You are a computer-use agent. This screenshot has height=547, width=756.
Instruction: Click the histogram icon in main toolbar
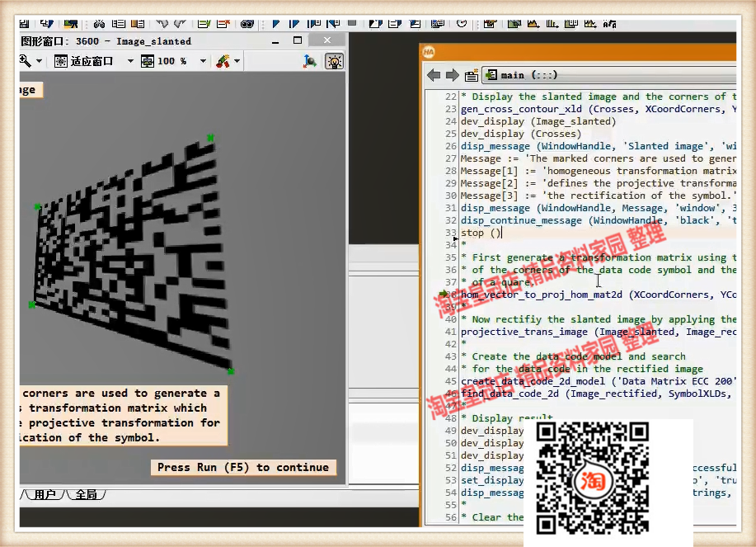pyautogui.click(x=533, y=23)
